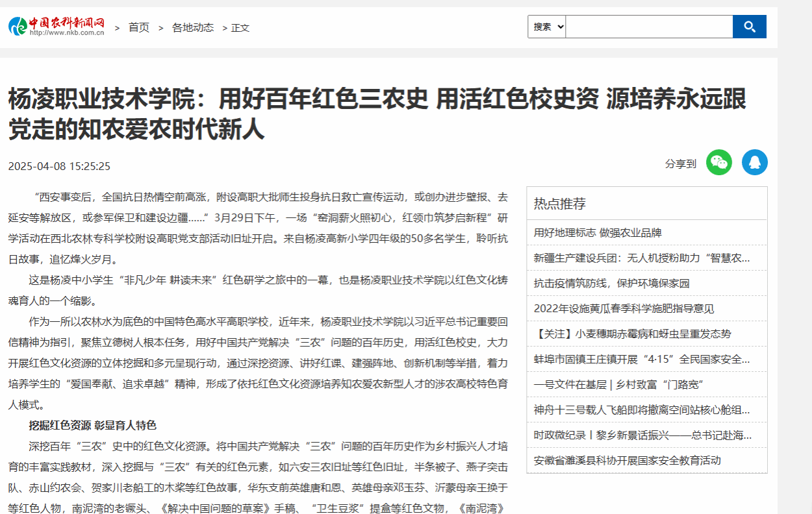The width and height of the screenshot is (812, 514).
Task: Open 【关注】小麦穗期赤霉病 article
Action: (x=632, y=334)
